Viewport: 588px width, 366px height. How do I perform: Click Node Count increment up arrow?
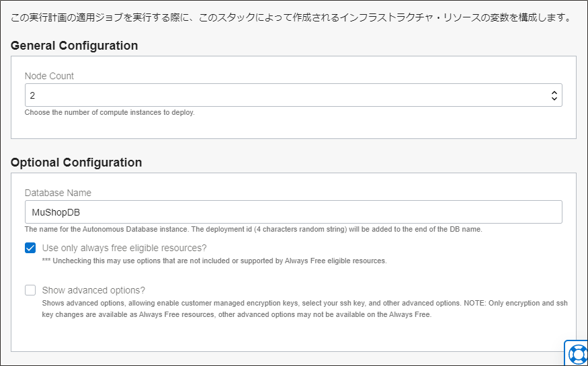click(554, 93)
